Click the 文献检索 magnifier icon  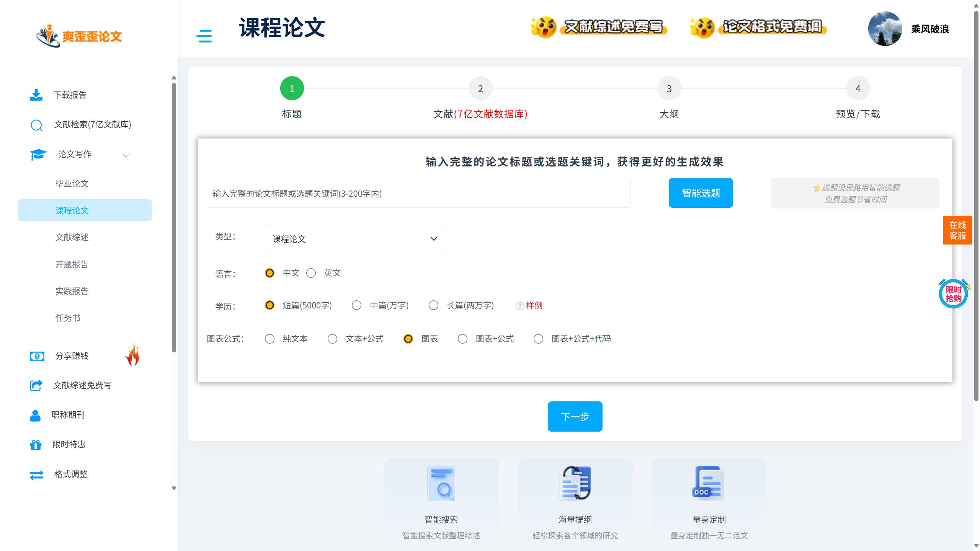click(x=36, y=125)
